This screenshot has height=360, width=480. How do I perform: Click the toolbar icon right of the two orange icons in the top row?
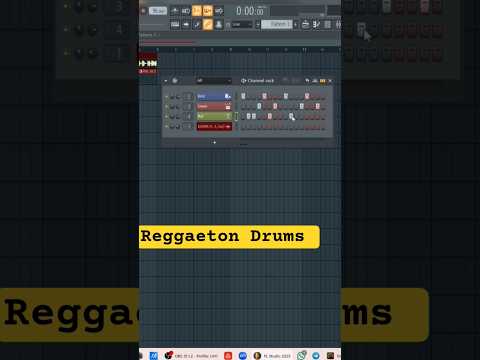[x=219, y=11]
